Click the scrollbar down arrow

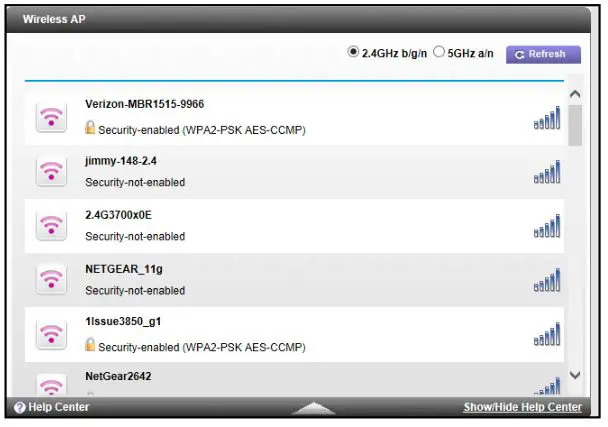pos(575,375)
